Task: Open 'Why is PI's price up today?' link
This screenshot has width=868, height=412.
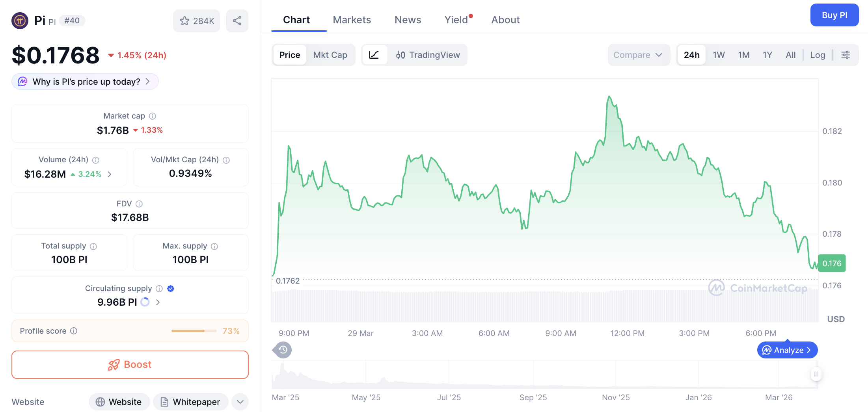Action: [85, 82]
